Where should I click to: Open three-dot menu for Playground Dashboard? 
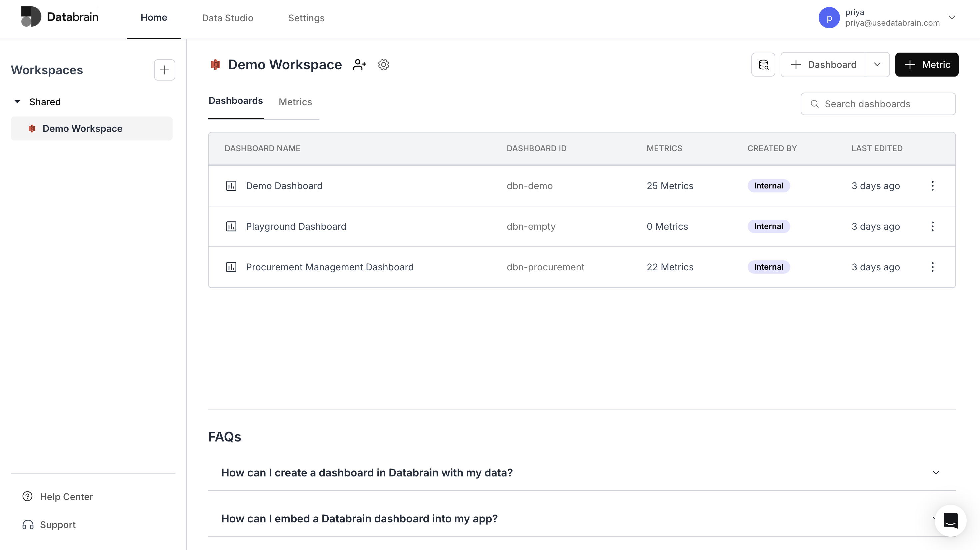[932, 226]
